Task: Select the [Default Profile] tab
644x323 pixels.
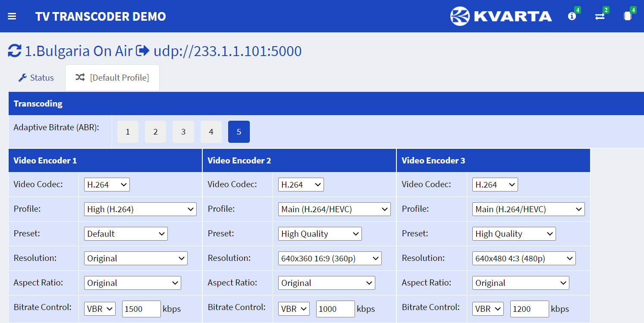Action: tap(112, 78)
